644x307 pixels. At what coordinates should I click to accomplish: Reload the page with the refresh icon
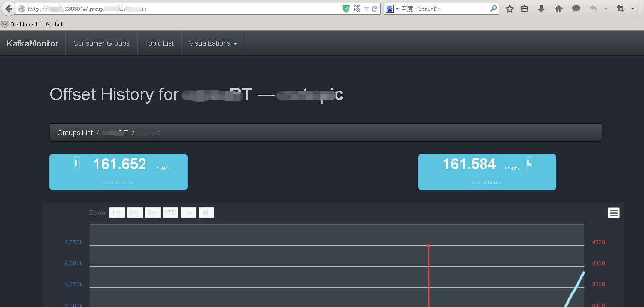pyautogui.click(x=375, y=9)
